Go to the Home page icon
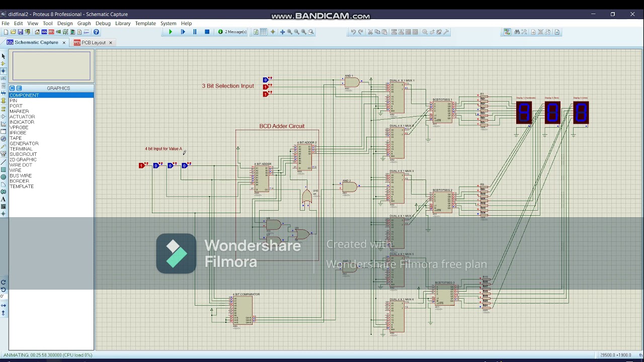644x362 pixels. (x=37, y=32)
